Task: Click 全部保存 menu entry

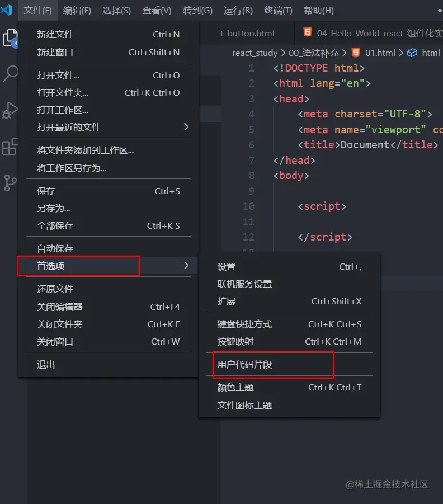Action: tap(109, 225)
